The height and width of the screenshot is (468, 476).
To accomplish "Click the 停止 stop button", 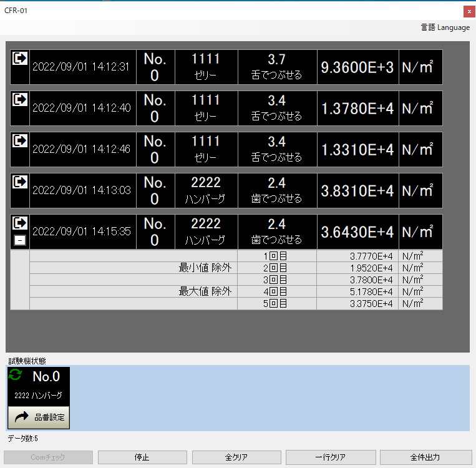I will pos(142,457).
